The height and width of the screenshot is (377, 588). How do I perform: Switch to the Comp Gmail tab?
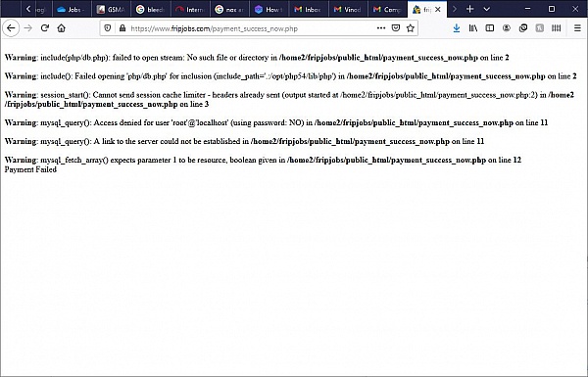pos(388,10)
